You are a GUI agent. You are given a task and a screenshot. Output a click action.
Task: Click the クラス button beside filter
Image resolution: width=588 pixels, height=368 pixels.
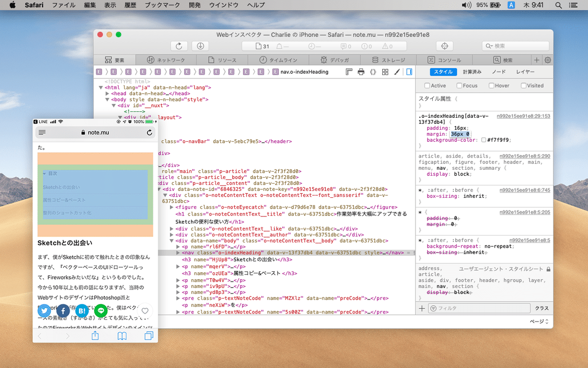tap(541, 308)
